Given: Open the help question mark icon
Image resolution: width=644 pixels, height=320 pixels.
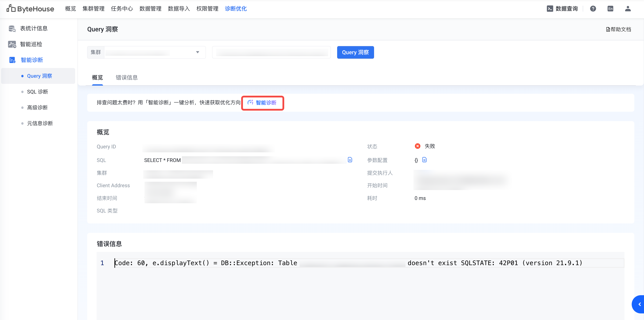Looking at the screenshot, I should 593,9.
